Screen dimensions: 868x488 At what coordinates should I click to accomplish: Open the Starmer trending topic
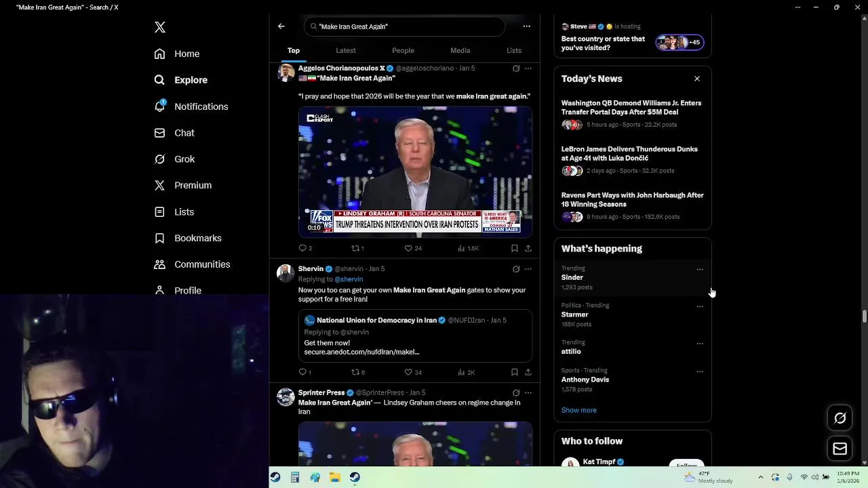click(x=633, y=314)
